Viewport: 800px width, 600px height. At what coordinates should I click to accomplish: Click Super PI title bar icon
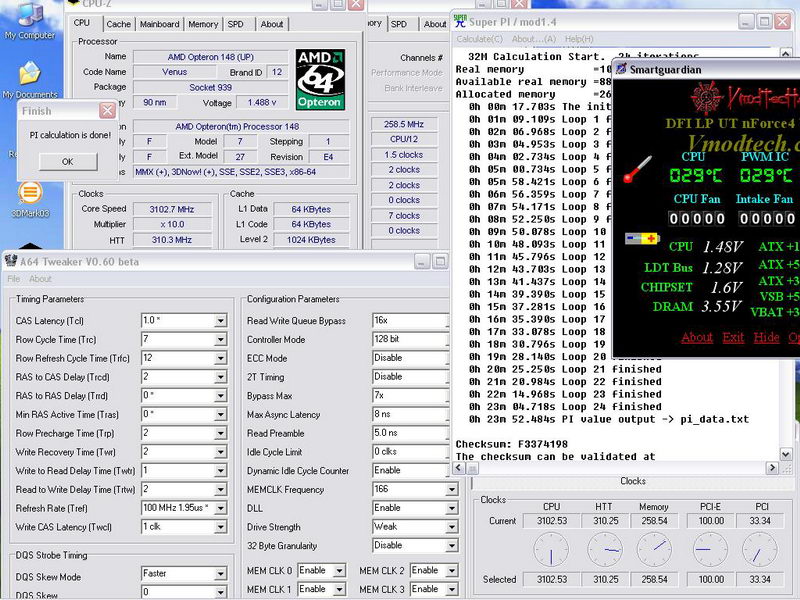460,21
